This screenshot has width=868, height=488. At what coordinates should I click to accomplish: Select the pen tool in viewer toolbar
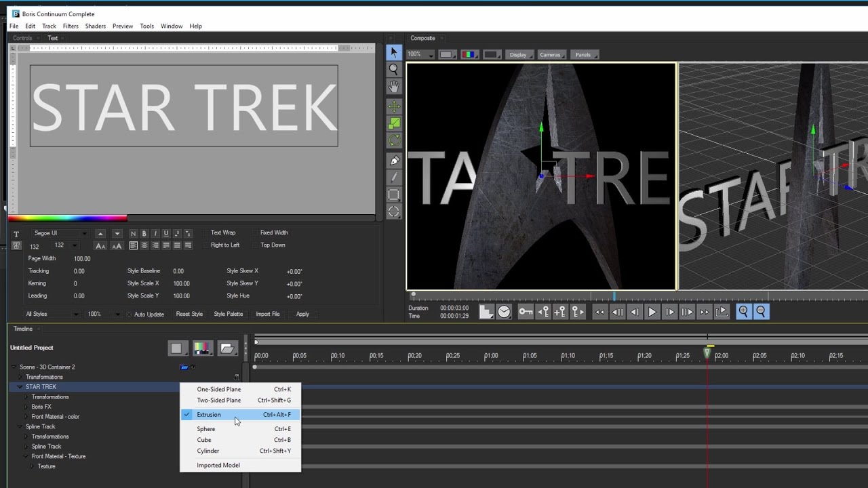point(393,161)
